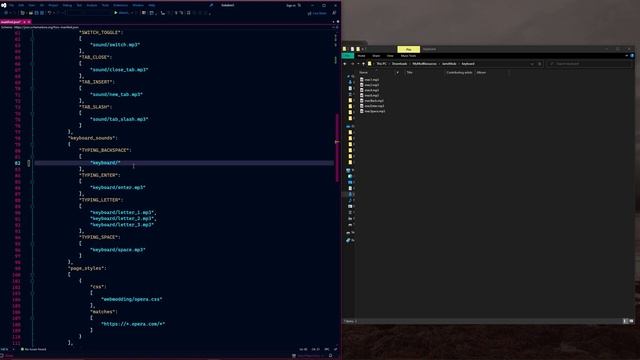
Task: Click the Explorer search box
Action: (589, 64)
